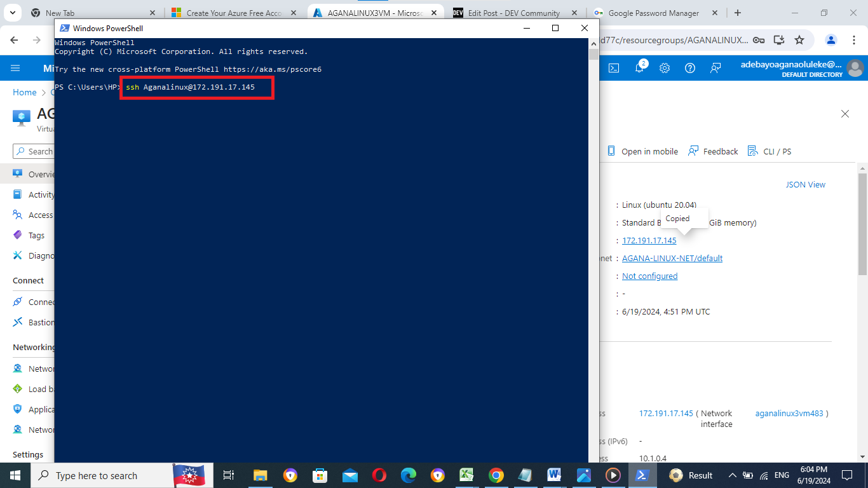
Task: Open the Azure portal hamburger menu
Action: (16, 68)
